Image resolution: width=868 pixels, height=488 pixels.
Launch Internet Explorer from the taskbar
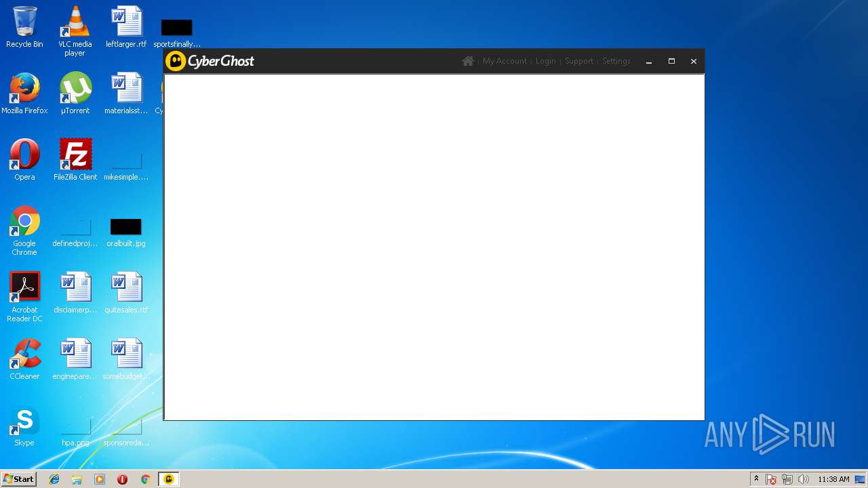tap(54, 479)
